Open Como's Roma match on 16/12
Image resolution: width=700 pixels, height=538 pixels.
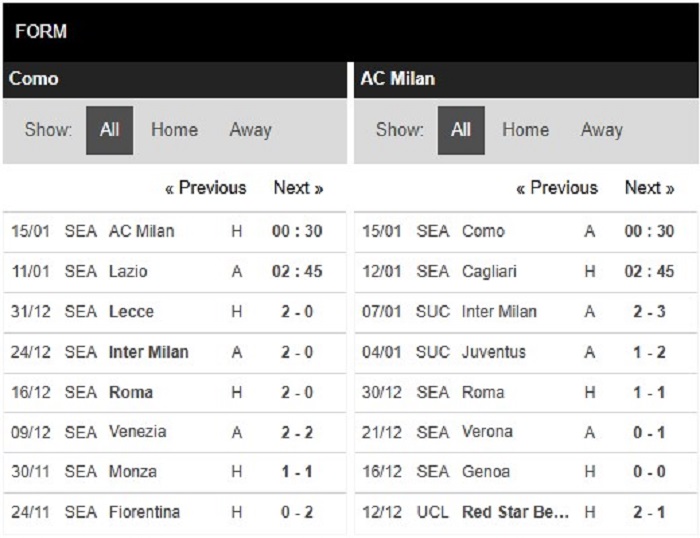point(175,392)
